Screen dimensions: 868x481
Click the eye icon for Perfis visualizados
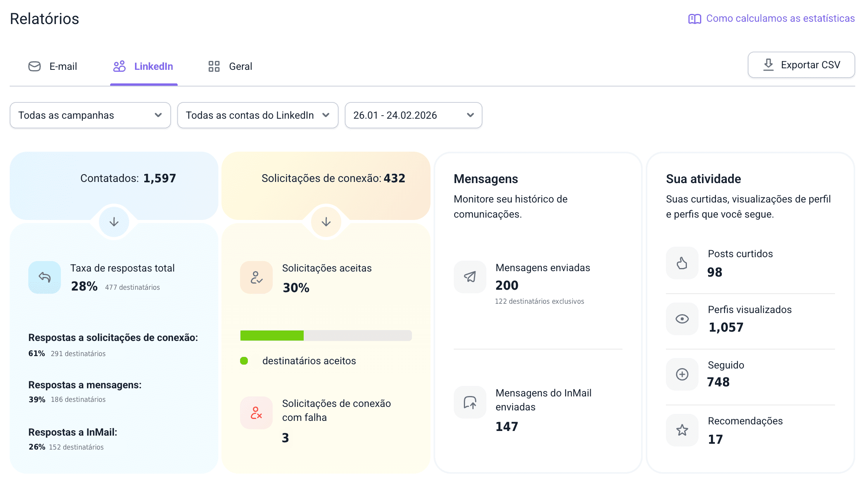coord(682,319)
